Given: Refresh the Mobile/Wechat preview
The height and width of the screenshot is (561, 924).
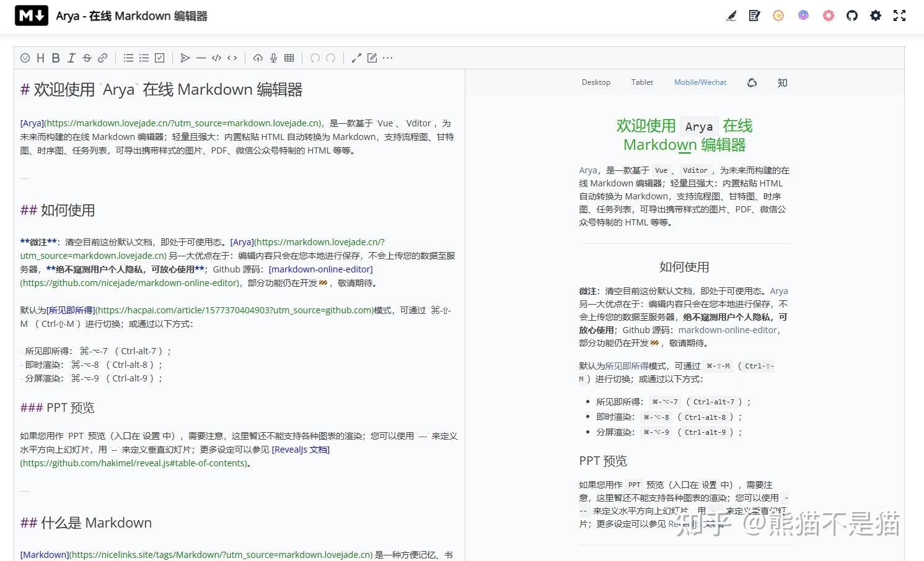Looking at the screenshot, I should pyautogui.click(x=752, y=82).
